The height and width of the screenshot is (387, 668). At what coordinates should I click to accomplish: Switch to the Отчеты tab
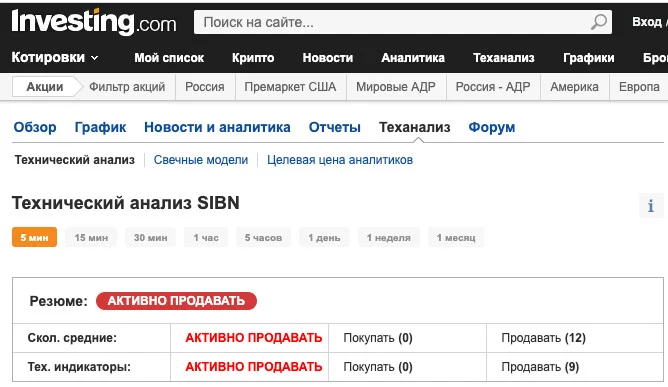tap(334, 127)
